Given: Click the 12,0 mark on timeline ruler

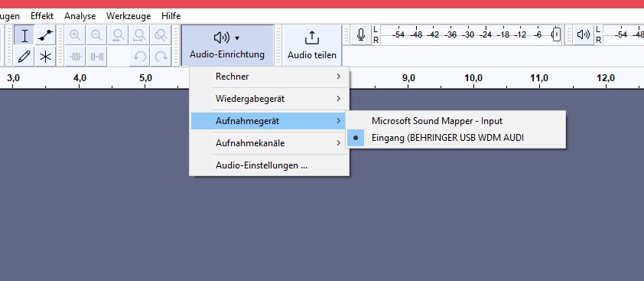Looking at the screenshot, I should (606, 78).
